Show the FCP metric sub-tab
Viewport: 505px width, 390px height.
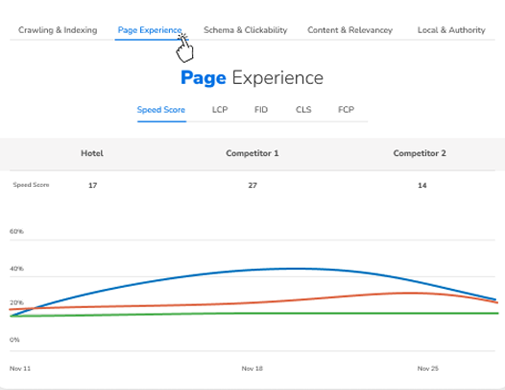point(346,110)
